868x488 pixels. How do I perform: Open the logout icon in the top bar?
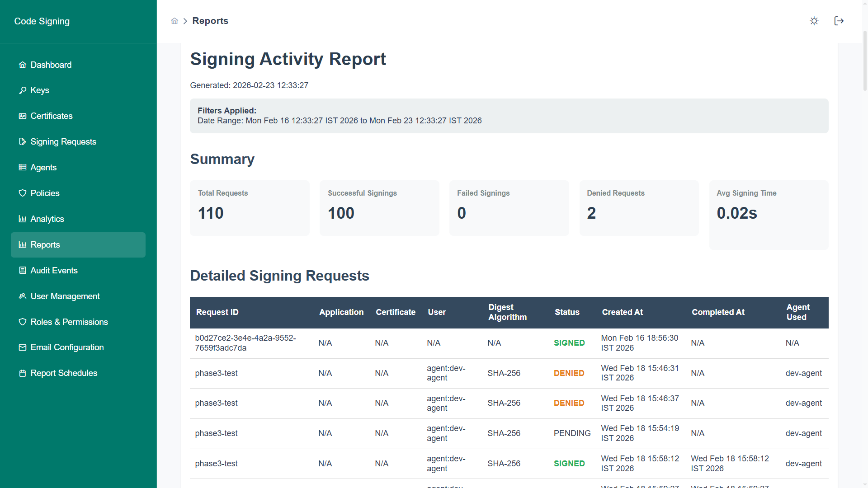839,21
